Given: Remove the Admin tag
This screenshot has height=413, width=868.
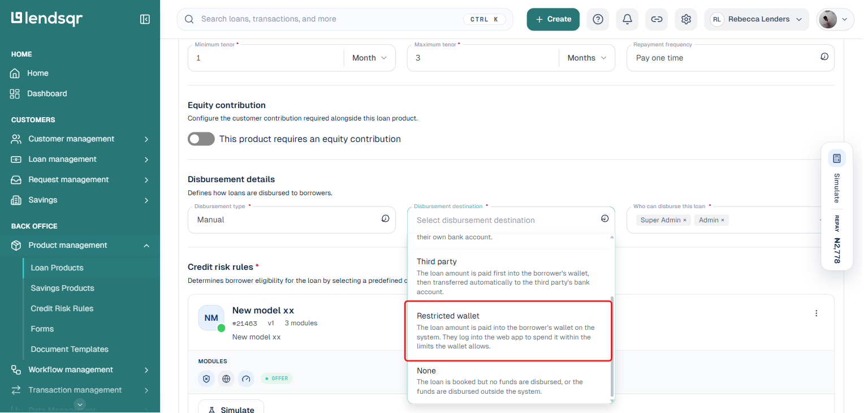Looking at the screenshot, I should 722,220.
